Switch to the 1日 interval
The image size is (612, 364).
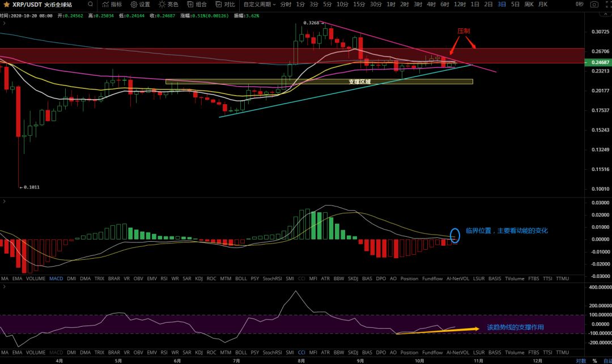click(475, 5)
